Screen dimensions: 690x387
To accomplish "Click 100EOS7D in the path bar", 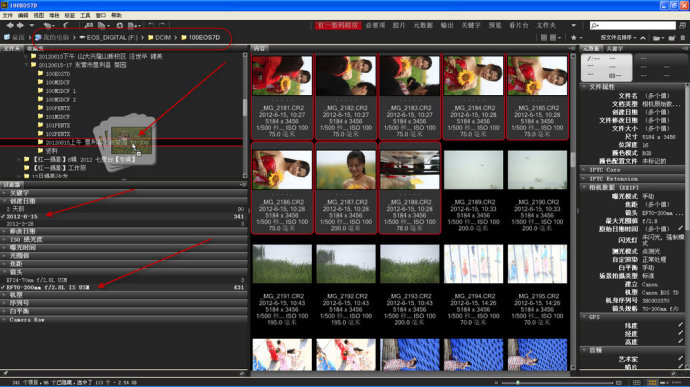I will (204, 38).
